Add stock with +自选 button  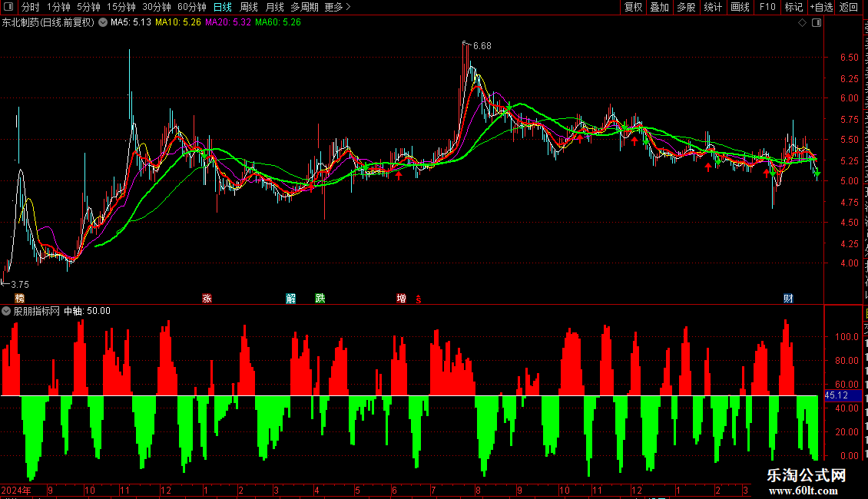tap(821, 7)
